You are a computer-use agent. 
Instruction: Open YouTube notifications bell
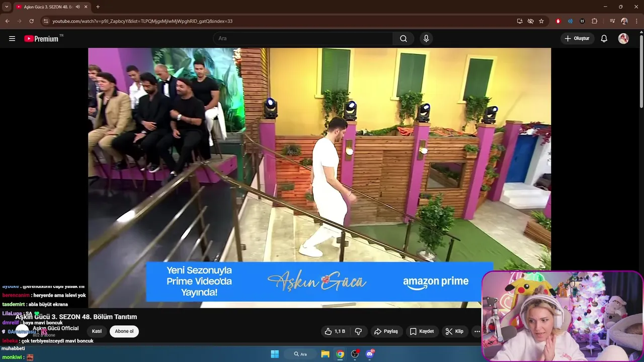[604, 39]
